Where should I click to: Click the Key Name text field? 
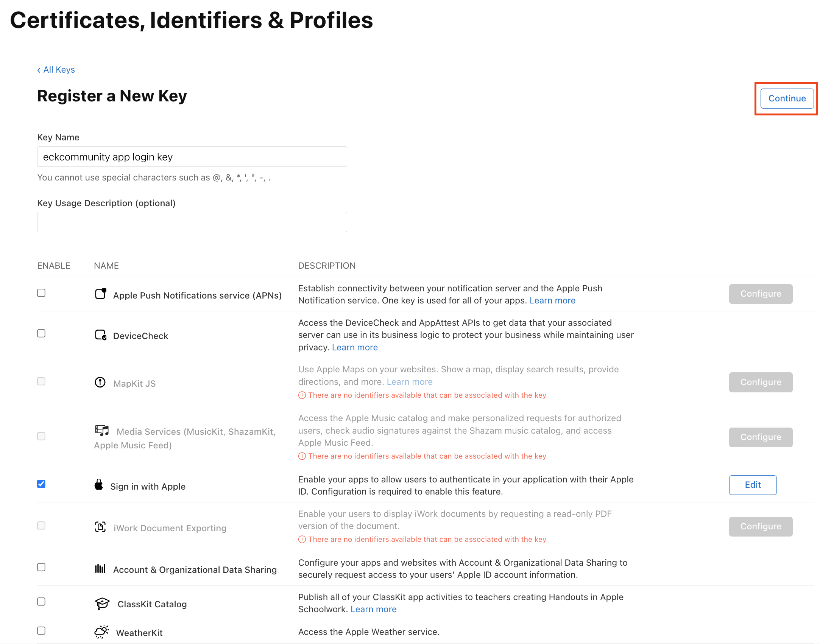point(192,157)
